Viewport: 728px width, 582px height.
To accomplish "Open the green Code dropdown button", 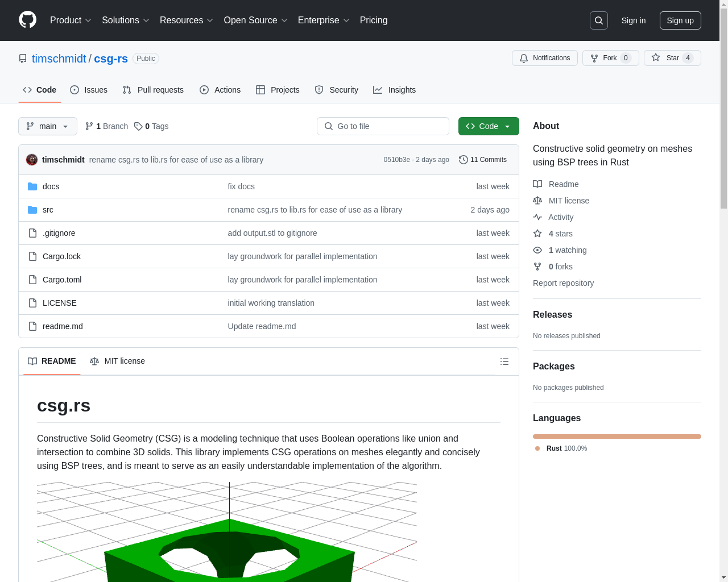I will (x=489, y=126).
